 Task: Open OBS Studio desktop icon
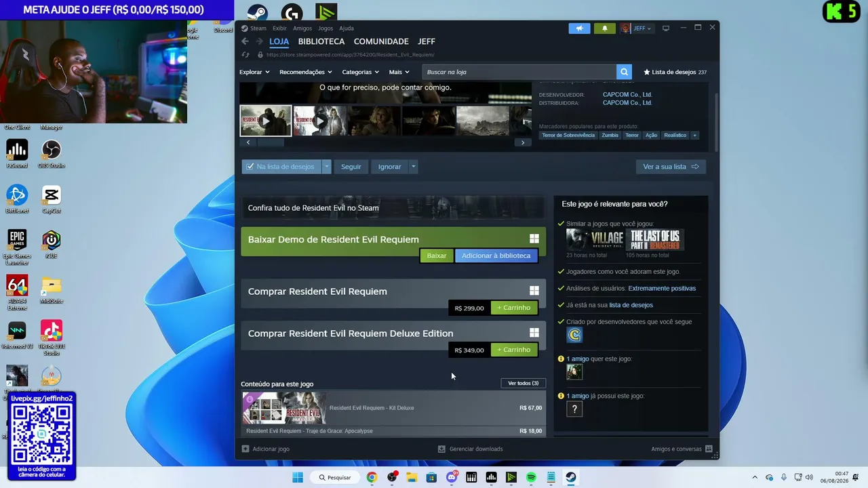[x=52, y=154]
